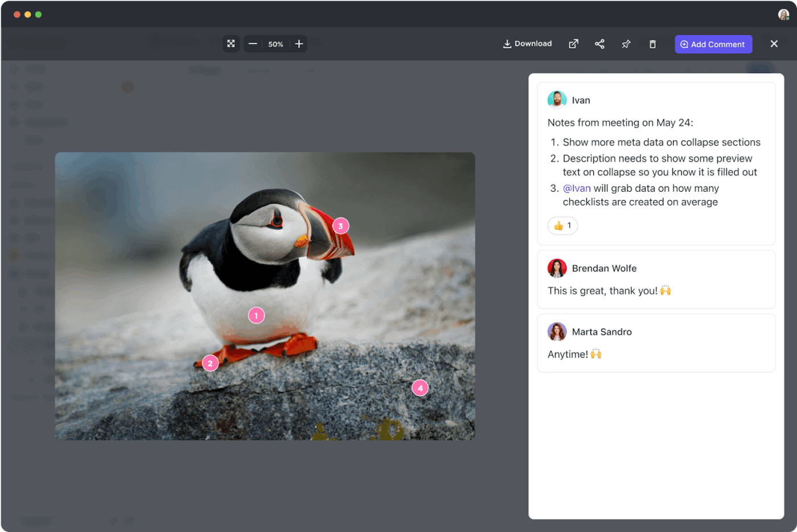
Task: Zoom out with the minus button
Action: (253, 44)
